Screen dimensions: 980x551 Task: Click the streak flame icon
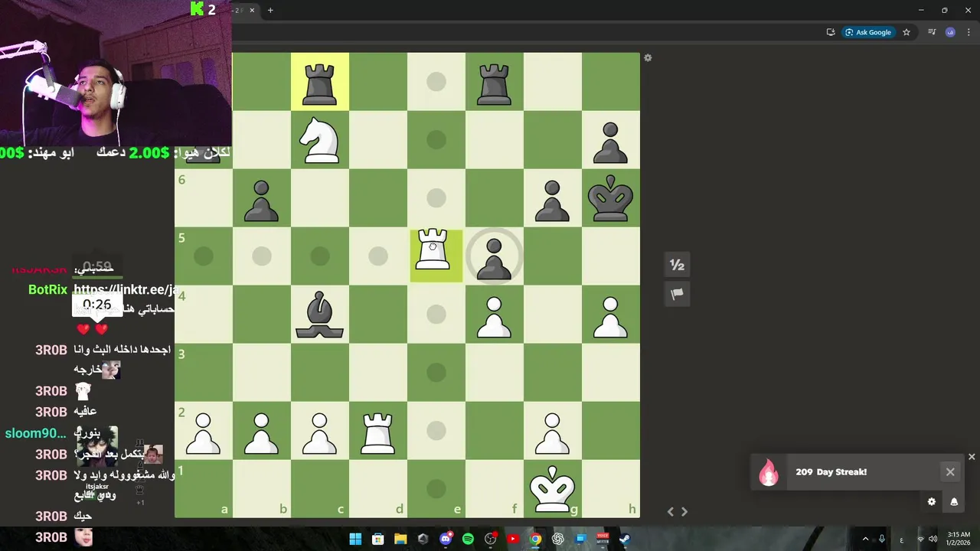coord(768,472)
